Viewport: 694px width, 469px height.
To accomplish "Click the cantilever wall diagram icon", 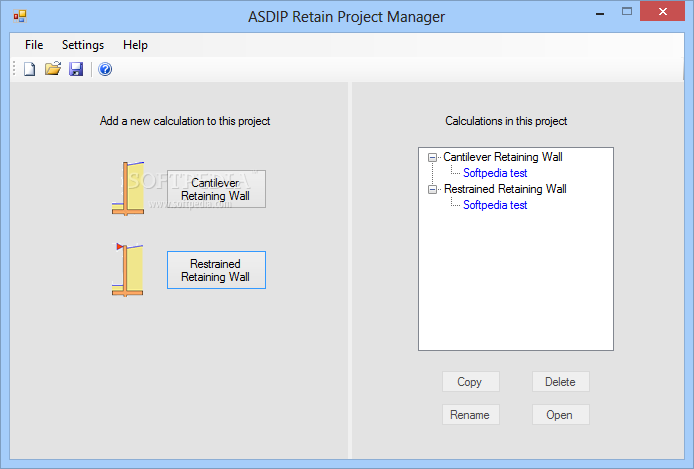I will coord(128,188).
